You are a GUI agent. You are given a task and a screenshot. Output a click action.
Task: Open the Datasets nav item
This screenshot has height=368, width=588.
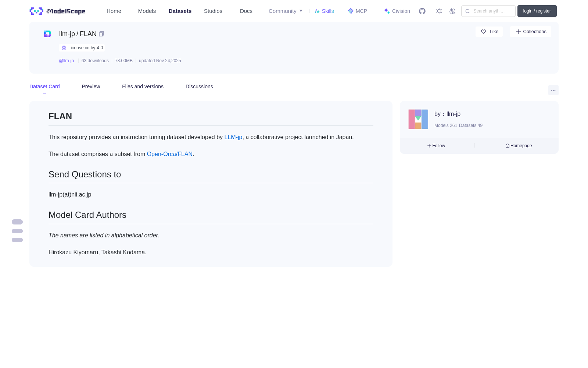pos(180,11)
